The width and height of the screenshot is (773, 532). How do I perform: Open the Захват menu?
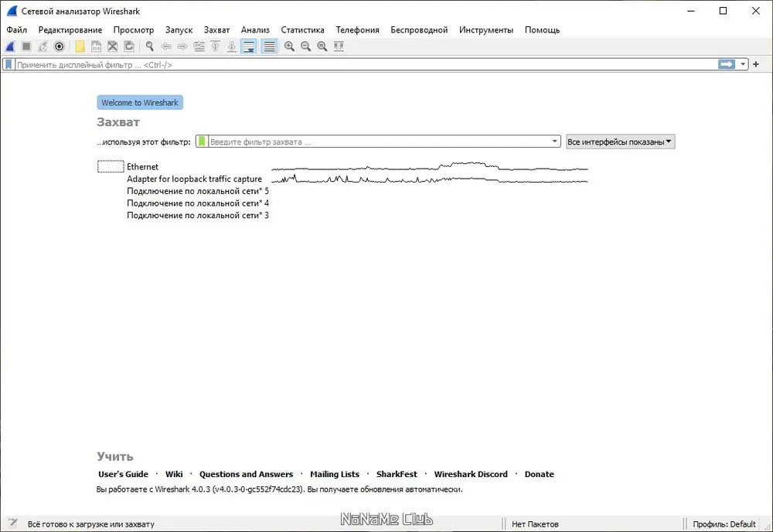217,29
